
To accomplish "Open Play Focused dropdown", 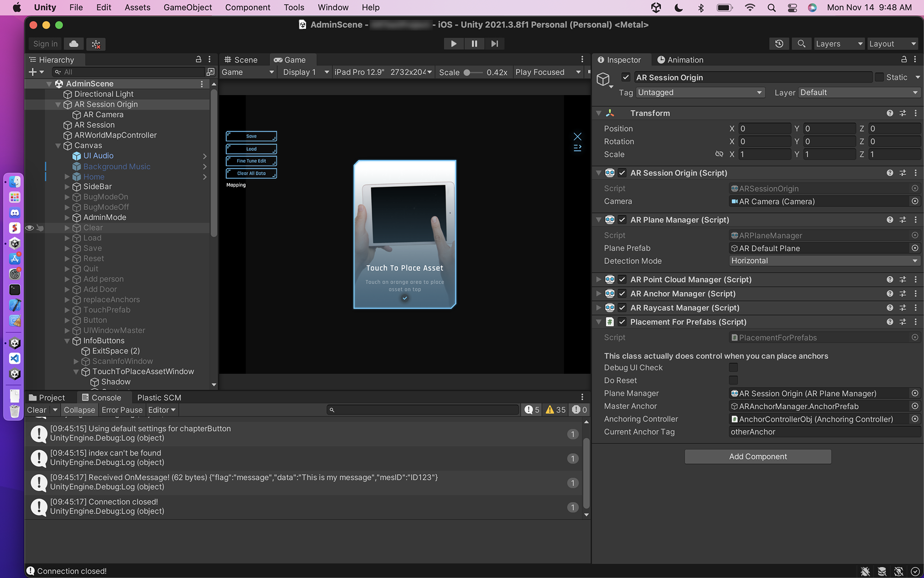I will (548, 72).
